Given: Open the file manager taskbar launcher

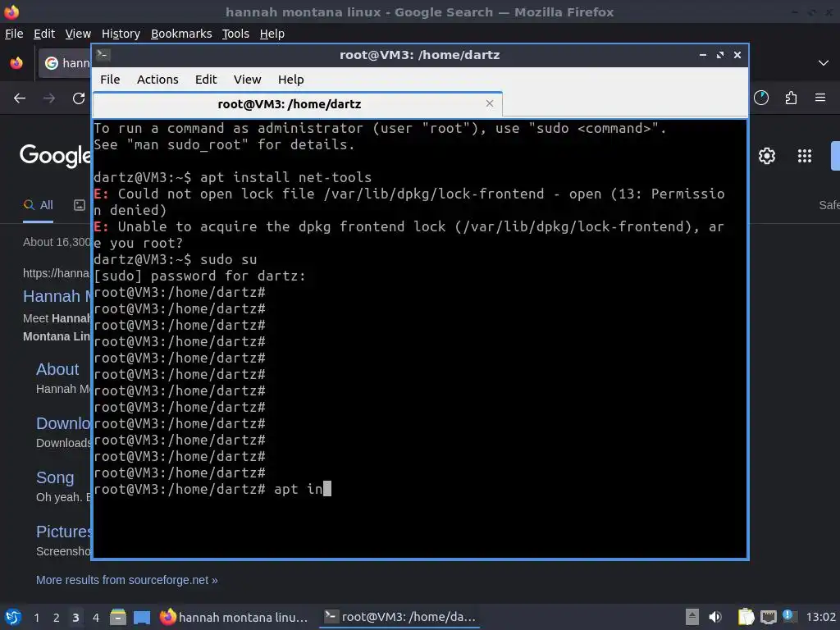Looking at the screenshot, I should tap(118, 617).
